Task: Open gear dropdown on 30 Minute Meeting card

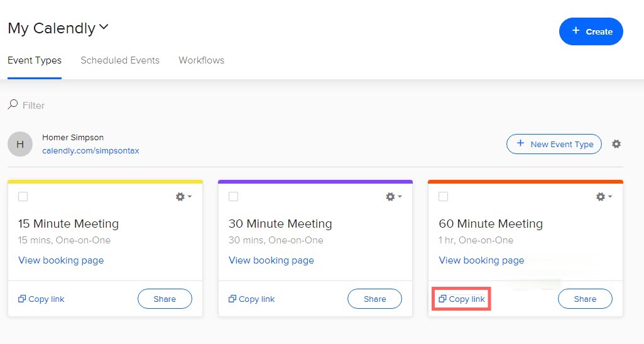Action: click(393, 197)
